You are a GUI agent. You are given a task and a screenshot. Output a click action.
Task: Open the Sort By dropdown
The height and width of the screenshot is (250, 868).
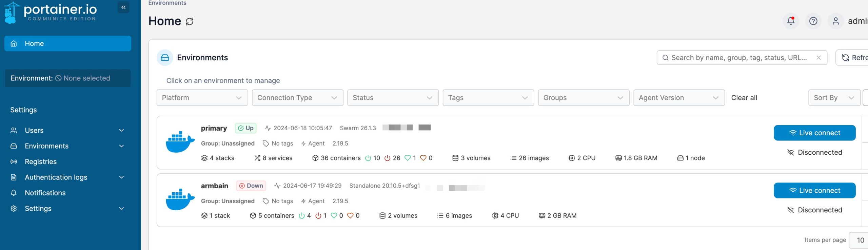834,98
